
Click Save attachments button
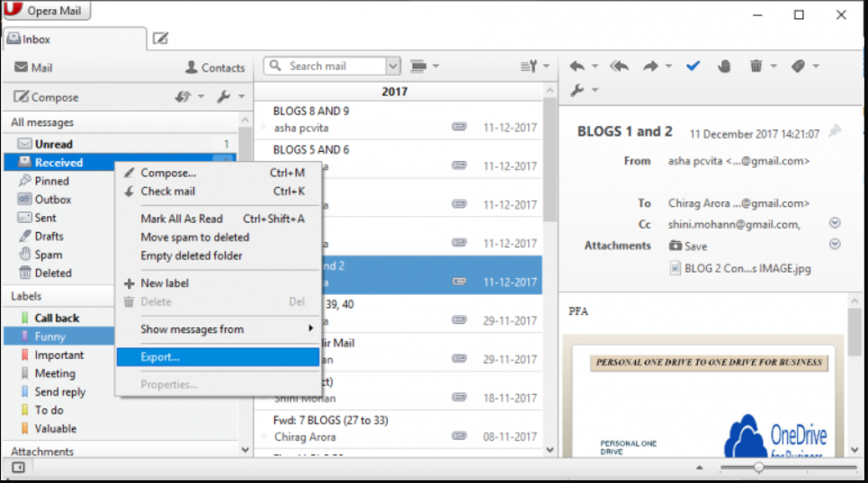[x=688, y=246]
